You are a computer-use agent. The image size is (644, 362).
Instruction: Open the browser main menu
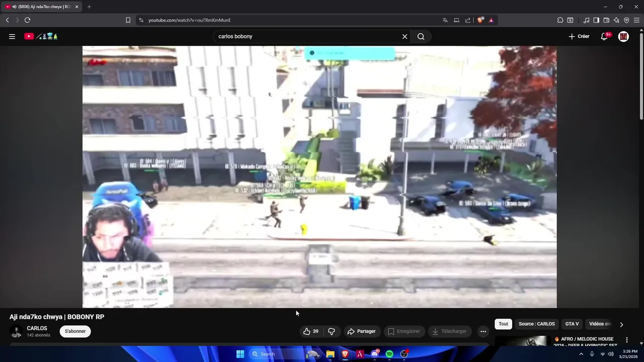636,20
